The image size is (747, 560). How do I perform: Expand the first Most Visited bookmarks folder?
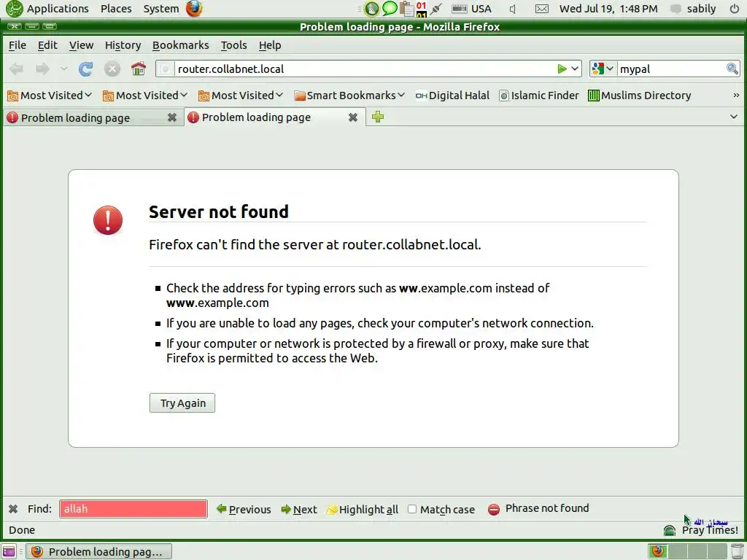tap(50, 96)
